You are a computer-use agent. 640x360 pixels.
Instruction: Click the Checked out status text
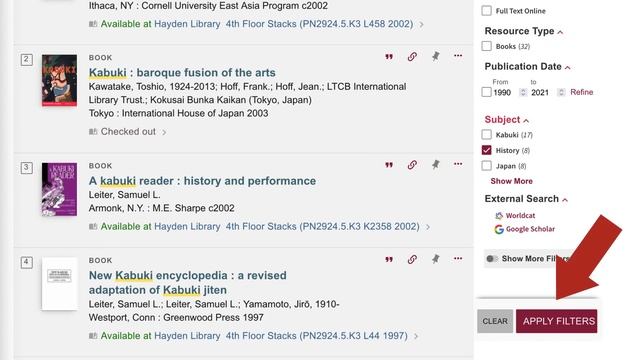pos(128,132)
